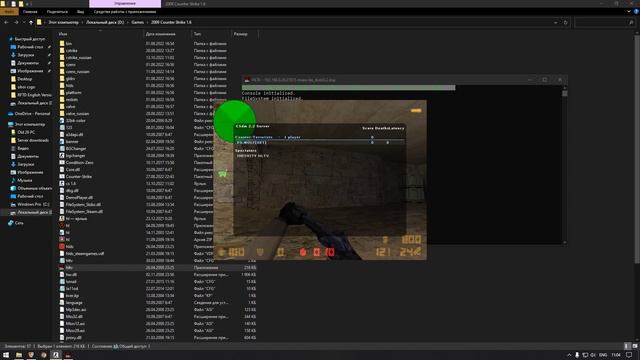640x360 pixels.
Task: Focus the Explorer search box
Action: tap(604, 22)
